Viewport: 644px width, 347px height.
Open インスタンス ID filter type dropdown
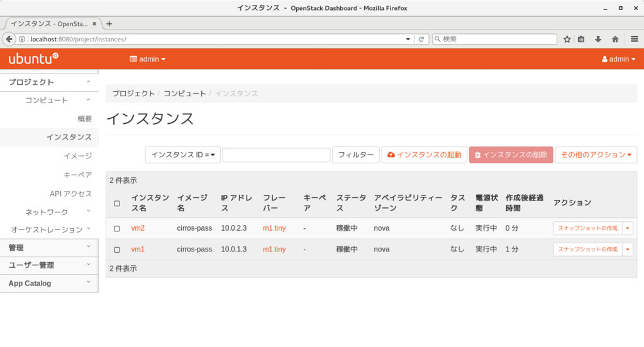coord(183,155)
